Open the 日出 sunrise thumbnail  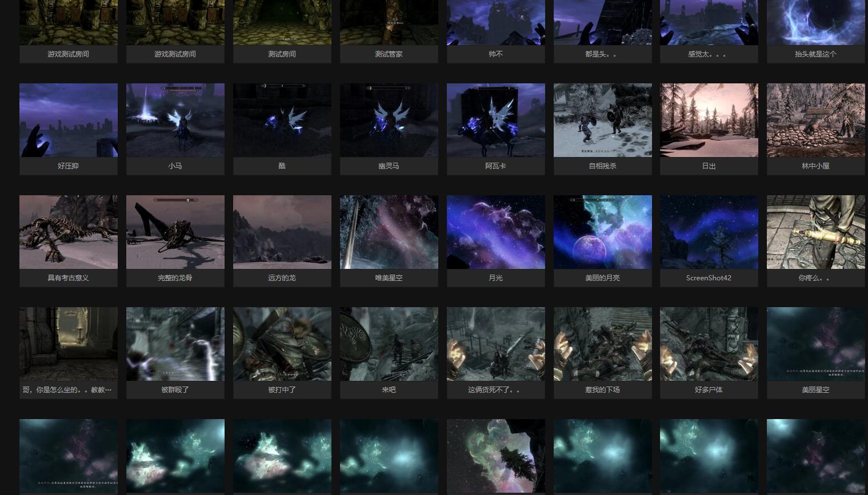click(x=709, y=120)
